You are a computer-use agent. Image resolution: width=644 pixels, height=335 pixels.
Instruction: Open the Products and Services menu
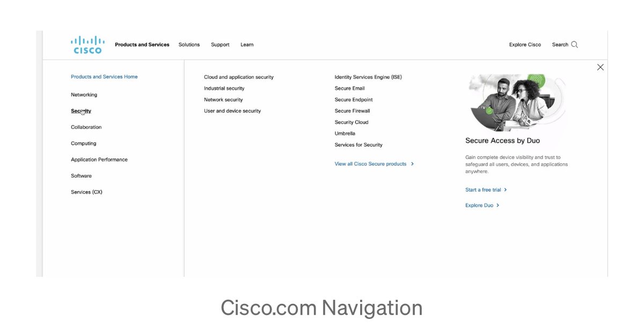[x=142, y=45]
